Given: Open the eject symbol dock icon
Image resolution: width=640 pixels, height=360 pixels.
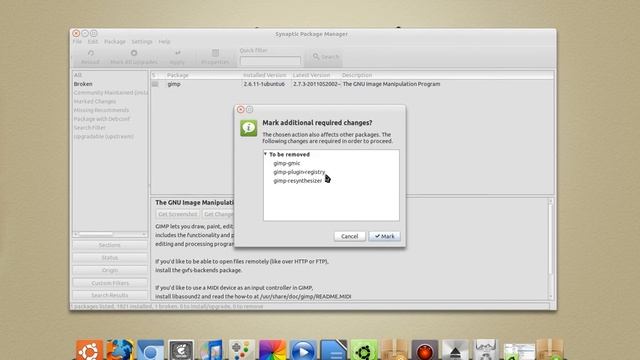Looking at the screenshot, I should [455, 350].
